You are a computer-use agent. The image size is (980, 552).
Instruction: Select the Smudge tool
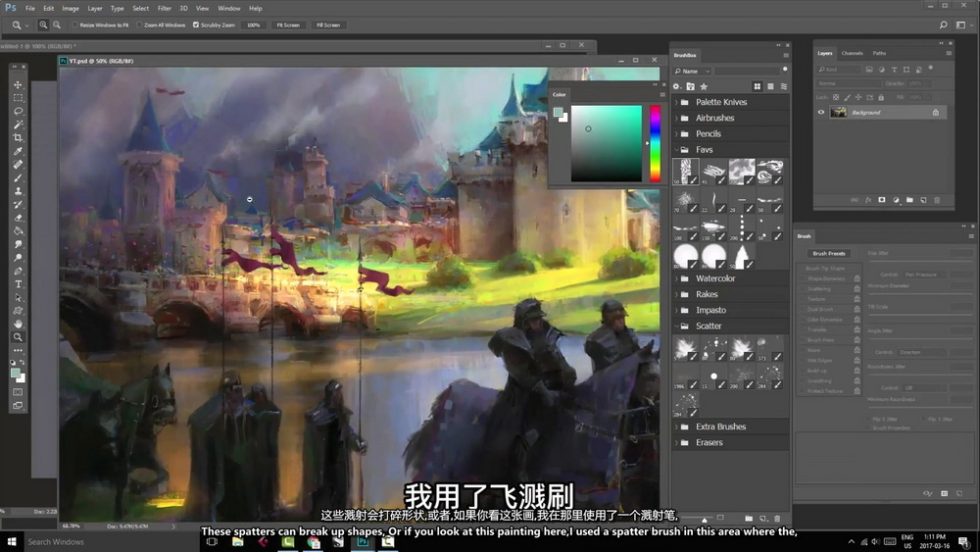pyautogui.click(x=18, y=244)
